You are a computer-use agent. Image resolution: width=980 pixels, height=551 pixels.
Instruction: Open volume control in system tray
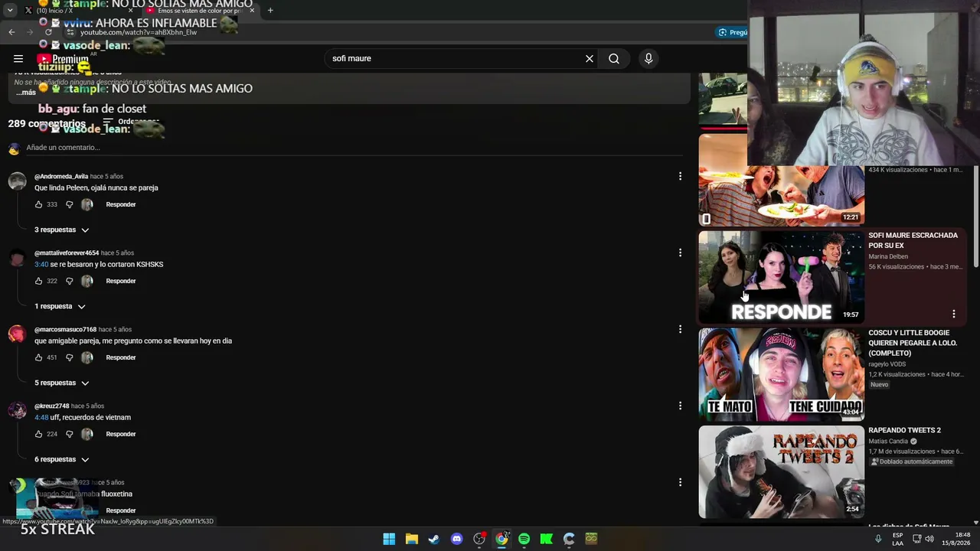pos(929,539)
